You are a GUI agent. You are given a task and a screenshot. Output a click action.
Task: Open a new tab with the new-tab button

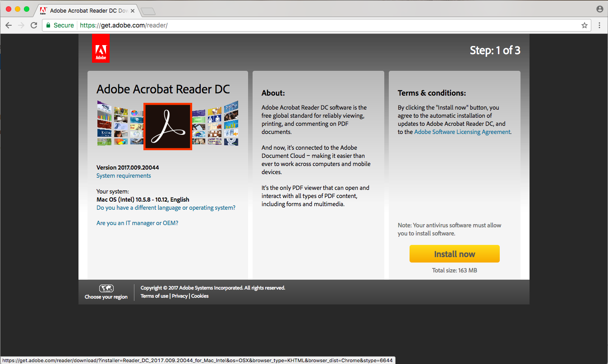coord(148,11)
